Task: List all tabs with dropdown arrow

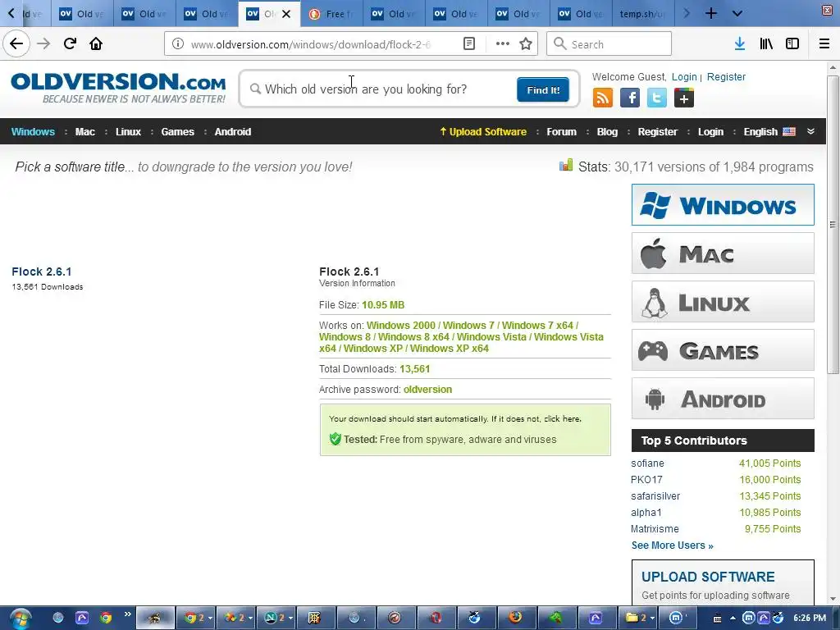Action: click(737, 13)
